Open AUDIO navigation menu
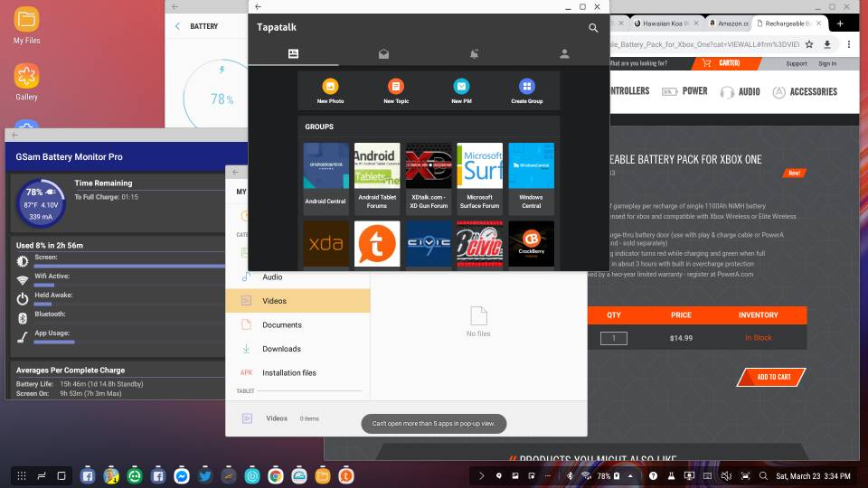868x488 pixels. [741, 91]
